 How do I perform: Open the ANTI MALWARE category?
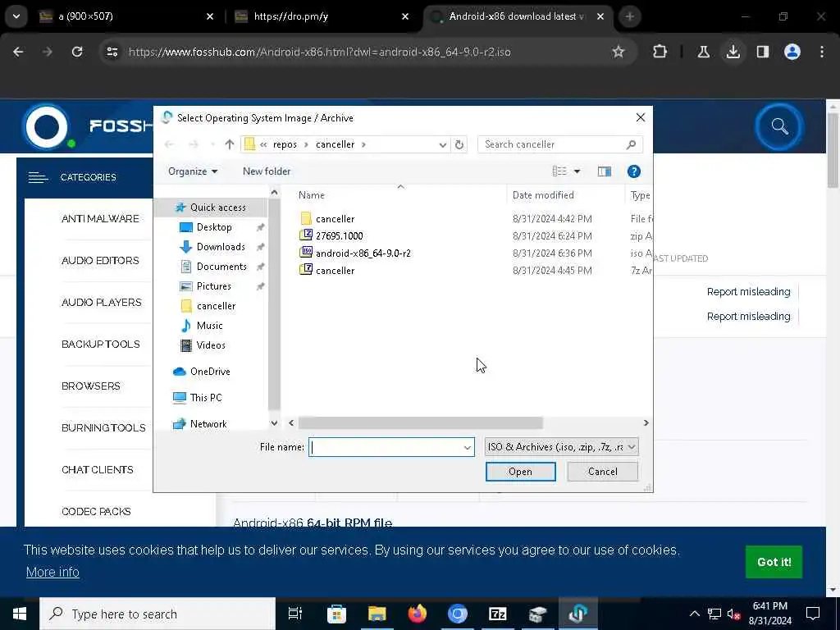click(x=100, y=218)
